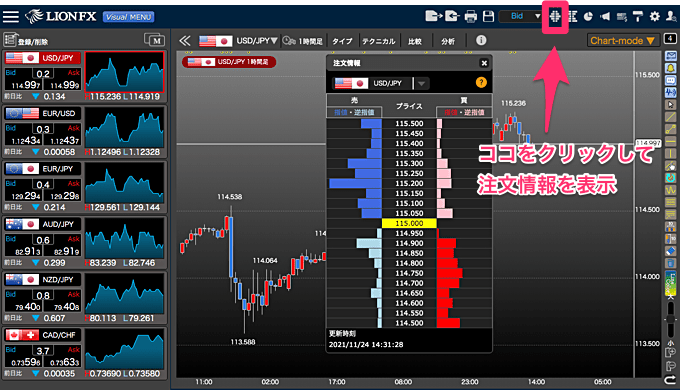Open the settings gear icon

(654, 16)
